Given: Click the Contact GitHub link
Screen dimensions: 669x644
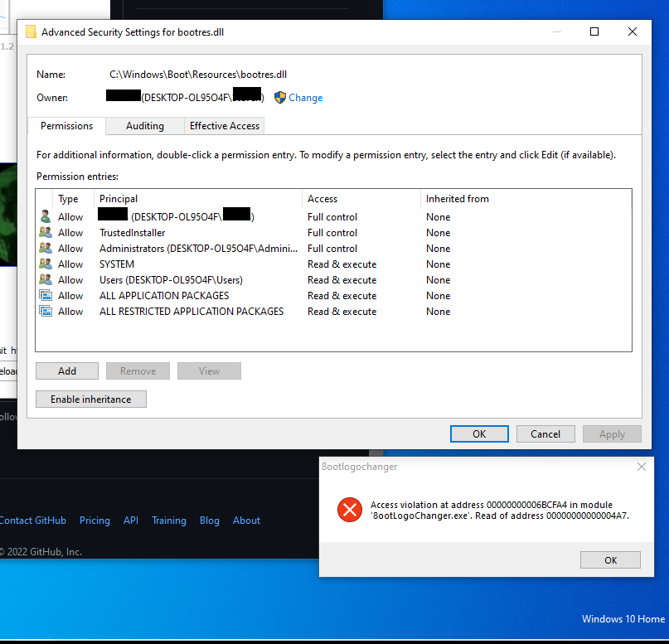Looking at the screenshot, I should click(33, 521).
